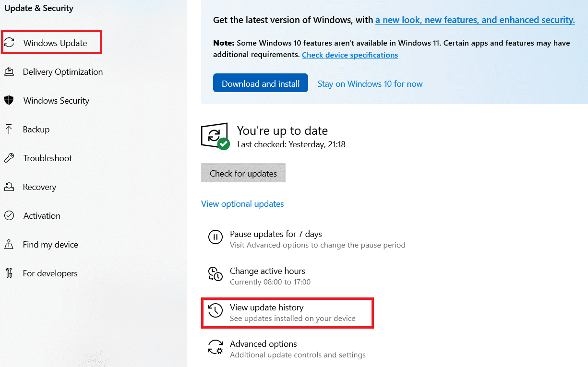Click the Advanced options gear icon

tap(215, 347)
